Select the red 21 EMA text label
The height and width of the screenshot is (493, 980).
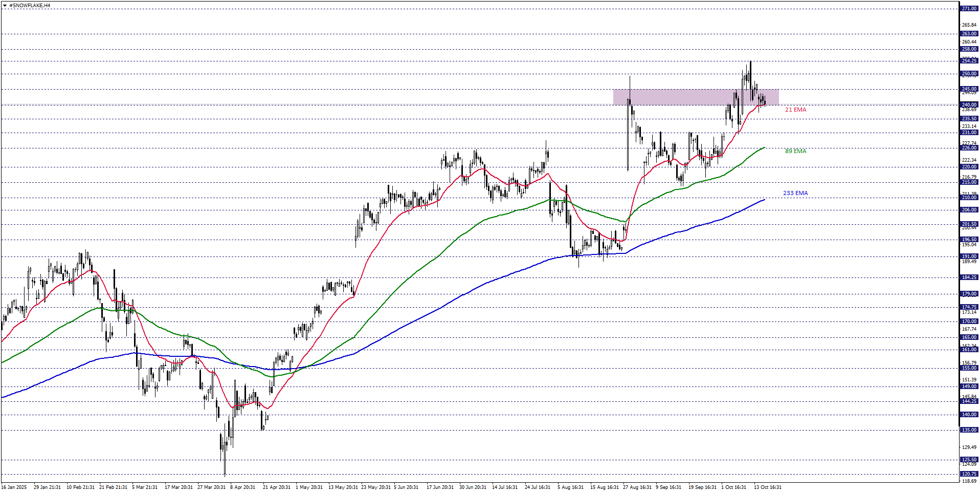coord(795,110)
